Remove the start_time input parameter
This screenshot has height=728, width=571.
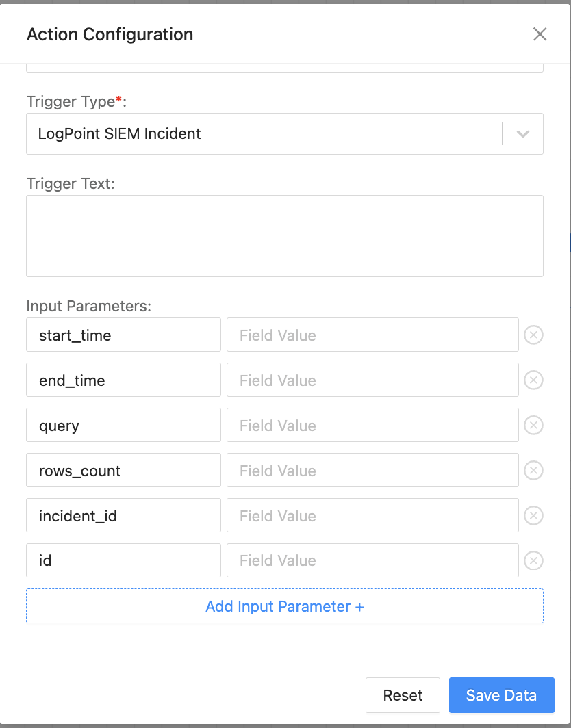[533, 335]
